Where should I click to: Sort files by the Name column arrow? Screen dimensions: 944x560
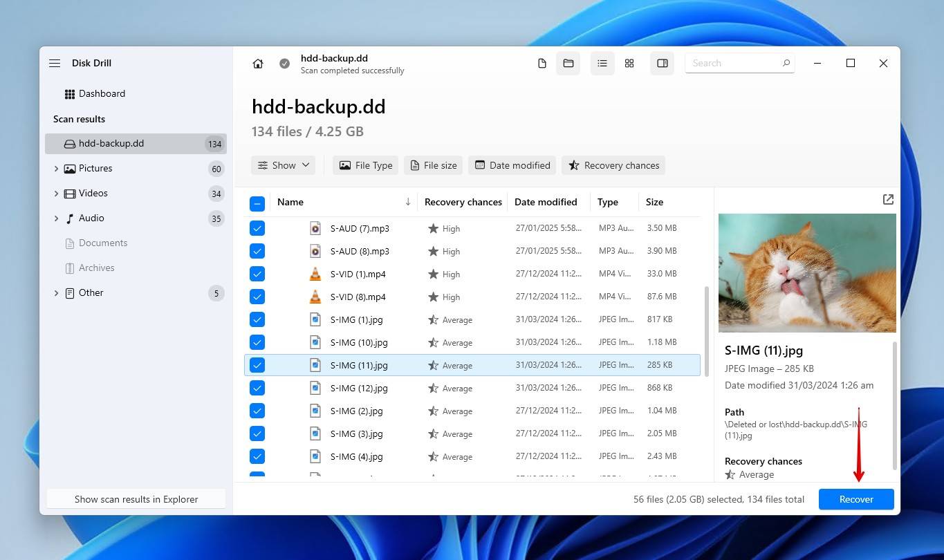pos(408,202)
